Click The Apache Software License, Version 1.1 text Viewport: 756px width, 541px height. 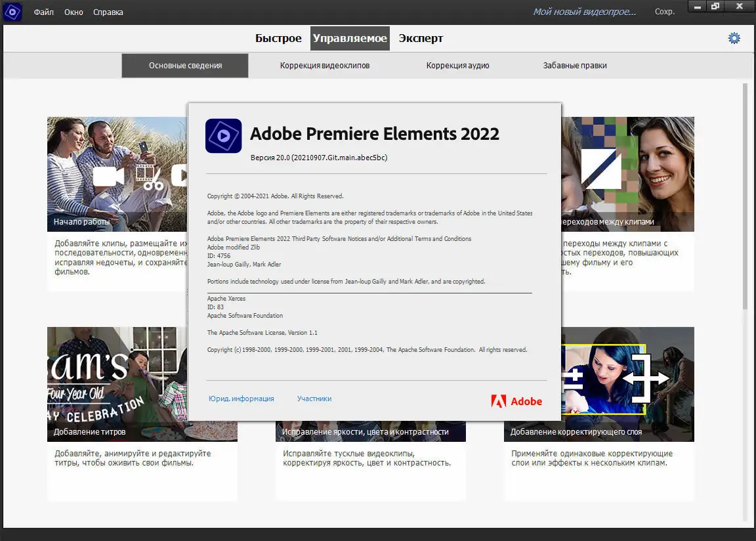coord(262,333)
